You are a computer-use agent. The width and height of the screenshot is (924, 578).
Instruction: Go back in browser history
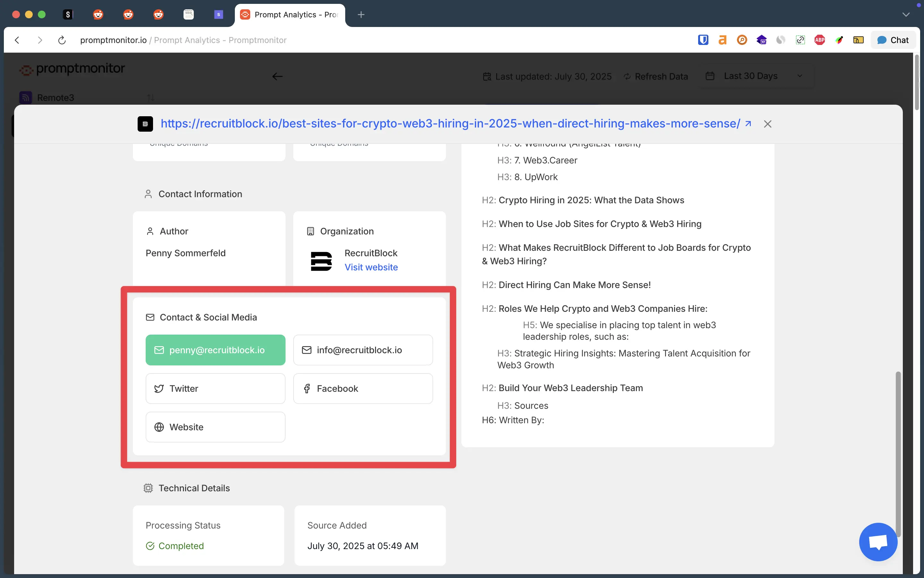pyautogui.click(x=17, y=40)
